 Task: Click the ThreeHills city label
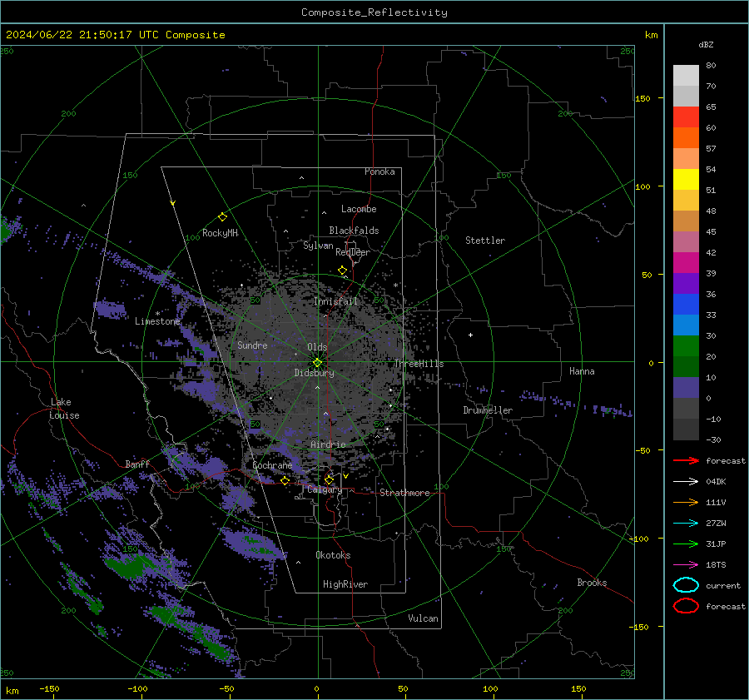(419, 364)
